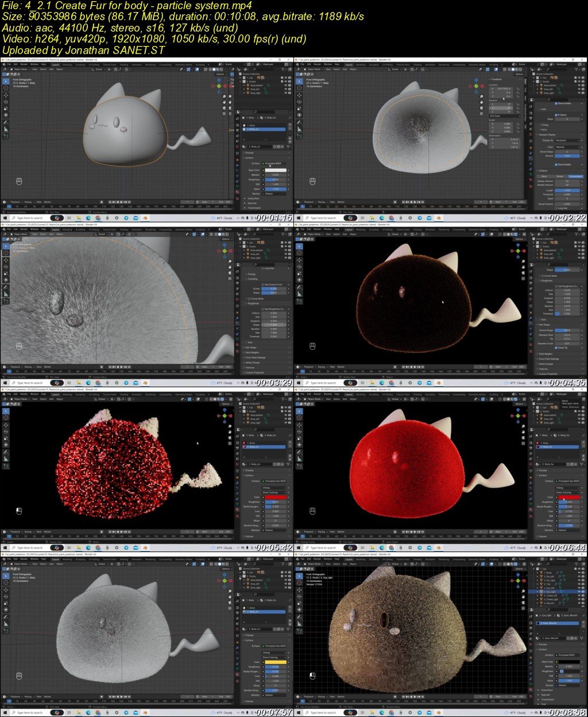
Task: Hide Area.behind via eye icon, 00:01:15 frame
Action: (285, 85)
